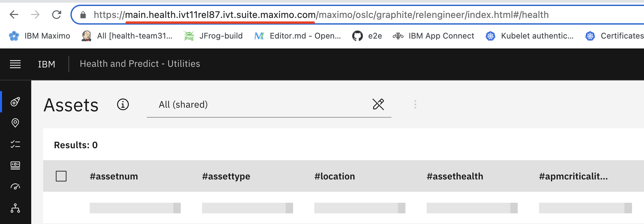Click the edit-off pencil icon
Screen dimensions: 644x224
(378, 104)
